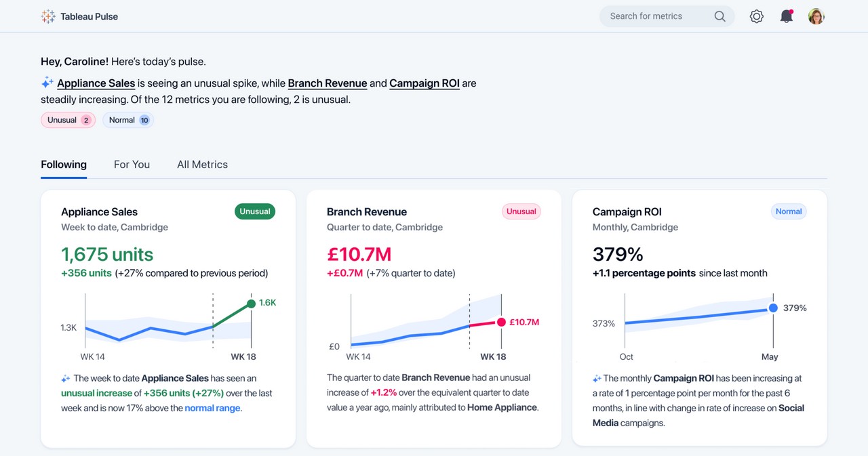Image resolution: width=868 pixels, height=456 pixels.
Task: Click the WK 14 label on Branch Revenue chart
Action: (x=358, y=357)
